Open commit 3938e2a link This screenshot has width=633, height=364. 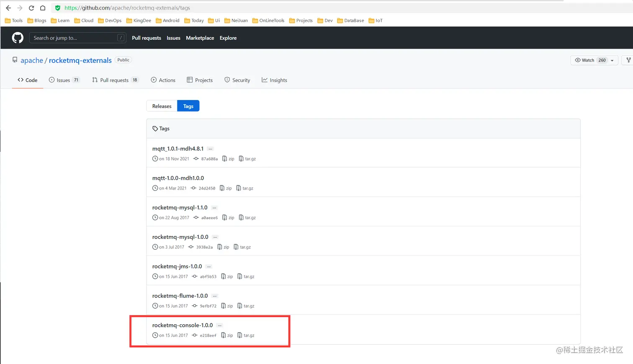[204, 247]
